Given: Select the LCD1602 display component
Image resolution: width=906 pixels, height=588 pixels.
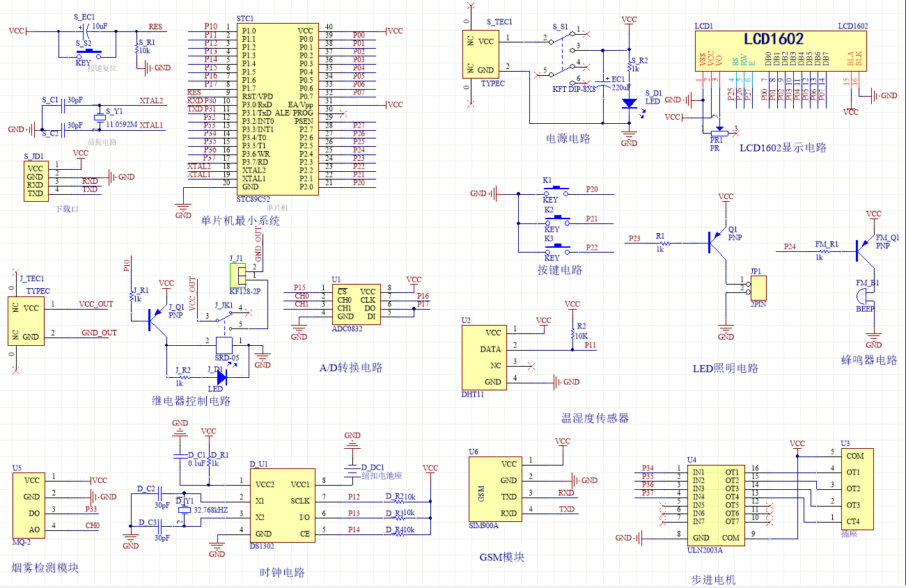Looking at the screenshot, I should coord(782,50).
